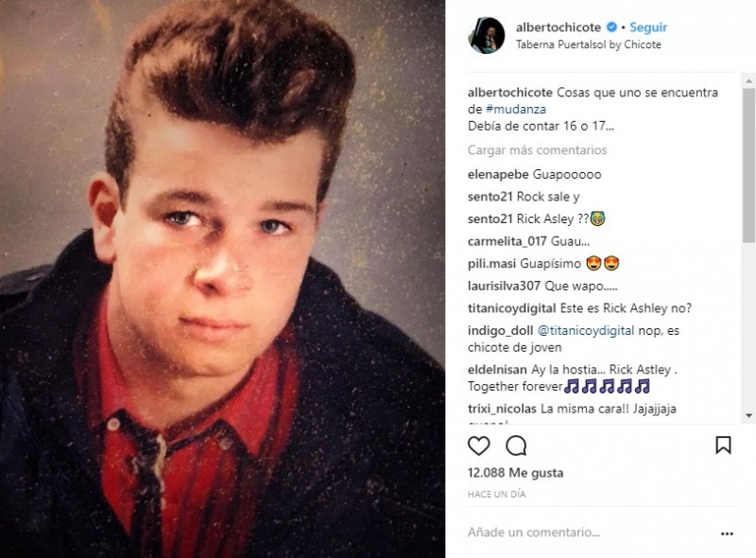Open the three-dot more options menu
756x558 pixels.
tap(727, 533)
